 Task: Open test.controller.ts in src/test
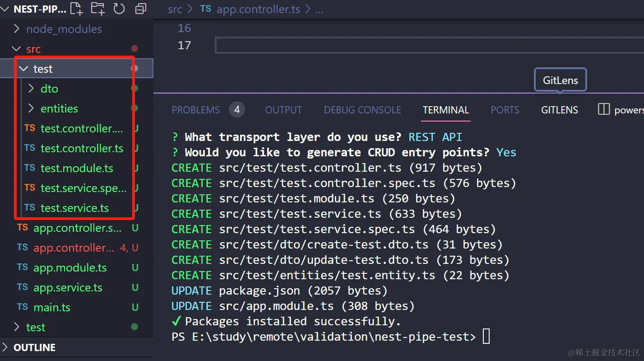tap(82, 148)
